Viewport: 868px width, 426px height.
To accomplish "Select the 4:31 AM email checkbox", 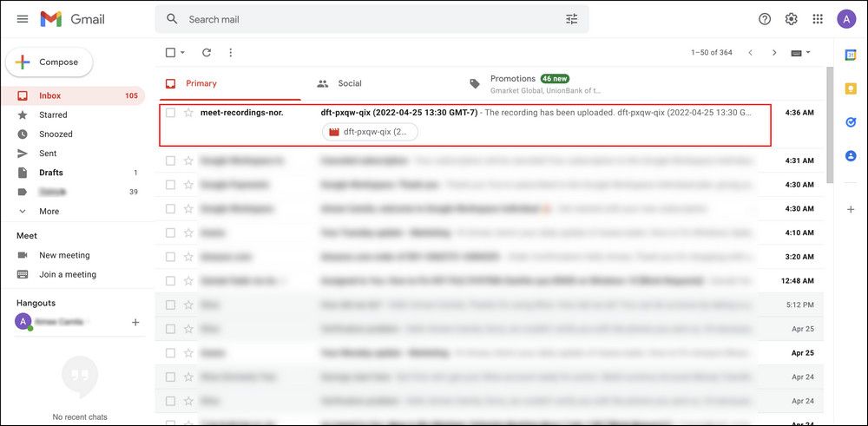I will pyautogui.click(x=170, y=161).
